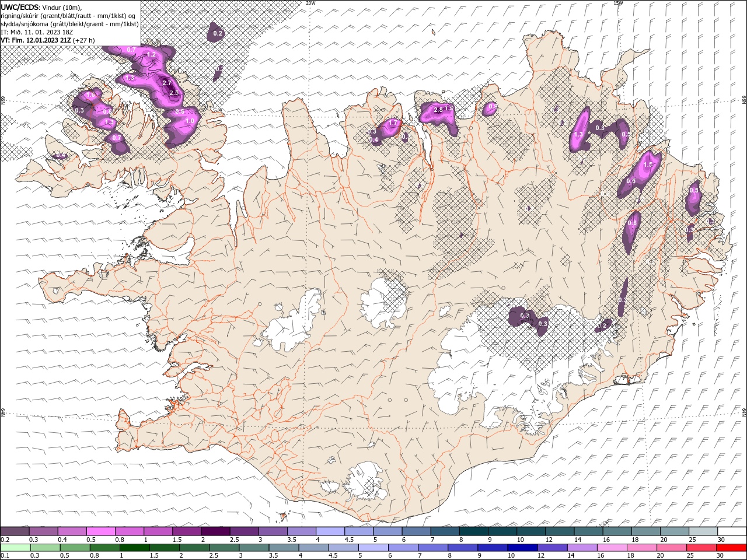Select the navy blue swatch labeled 10 in lower legend
Screen dimensions: 747x560
522,548
